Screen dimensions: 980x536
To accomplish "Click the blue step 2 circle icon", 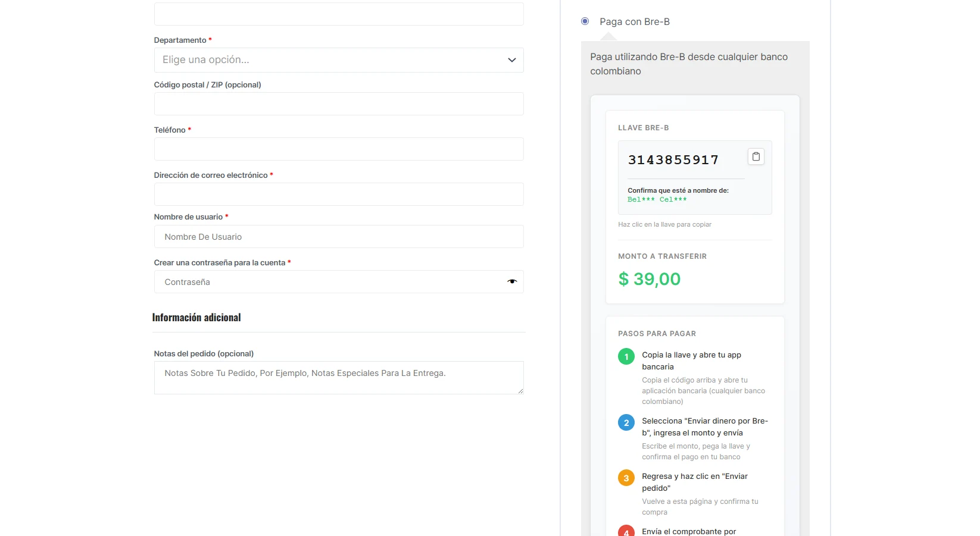I will coord(626,422).
